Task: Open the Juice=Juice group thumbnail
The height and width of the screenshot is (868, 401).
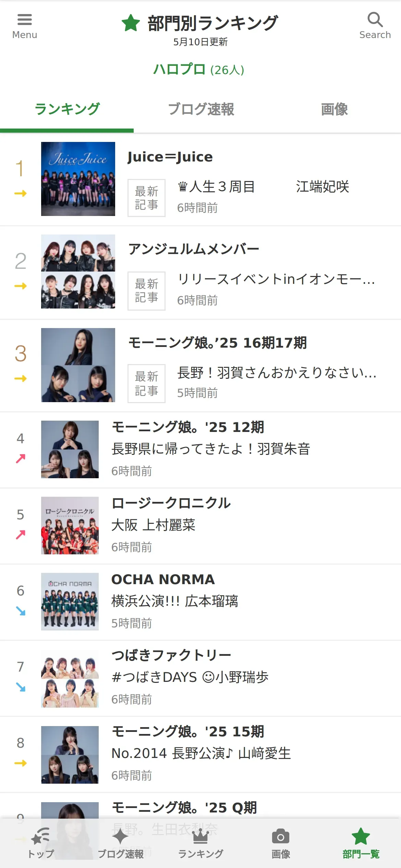Action: tap(78, 179)
